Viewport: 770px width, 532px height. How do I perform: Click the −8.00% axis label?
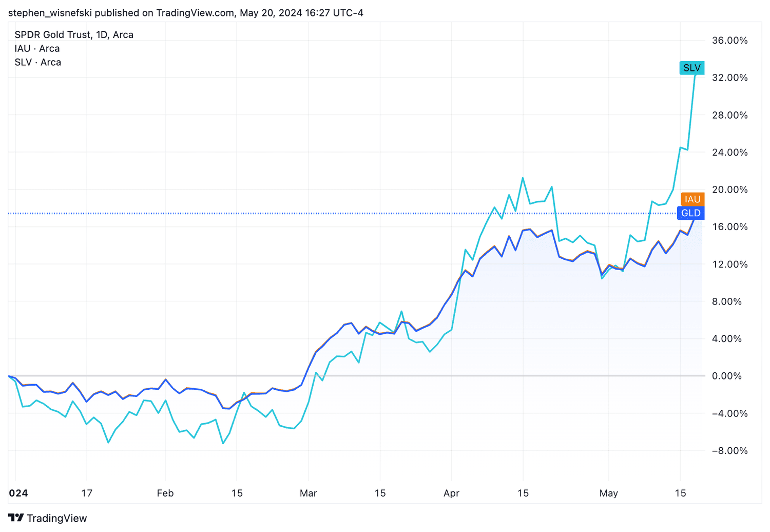[729, 450]
